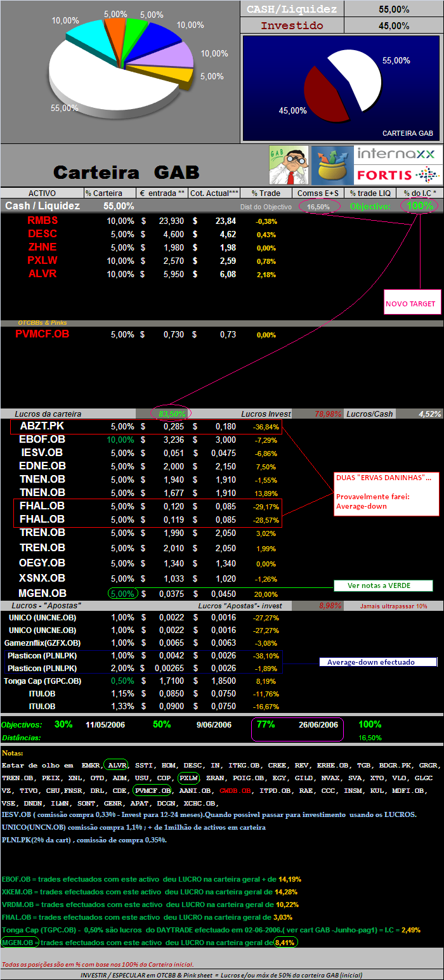Select the '% Trade' column header
This screenshot has width=444, height=980.
(266, 193)
